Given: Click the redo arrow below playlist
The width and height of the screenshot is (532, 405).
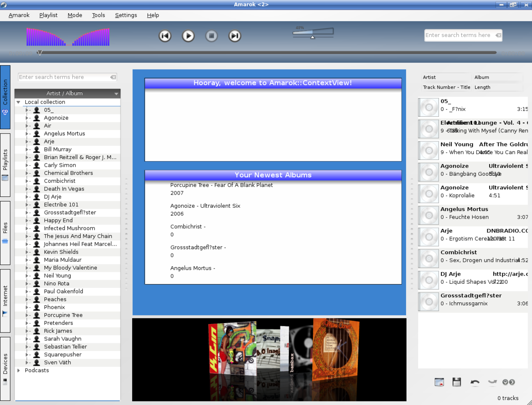Looking at the screenshot, I should [492, 382].
